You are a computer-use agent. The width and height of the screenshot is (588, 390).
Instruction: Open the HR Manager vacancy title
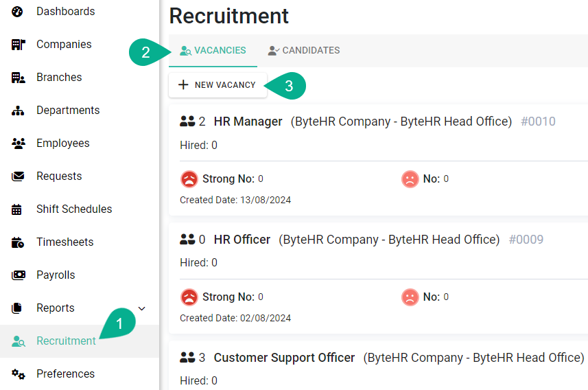(248, 122)
